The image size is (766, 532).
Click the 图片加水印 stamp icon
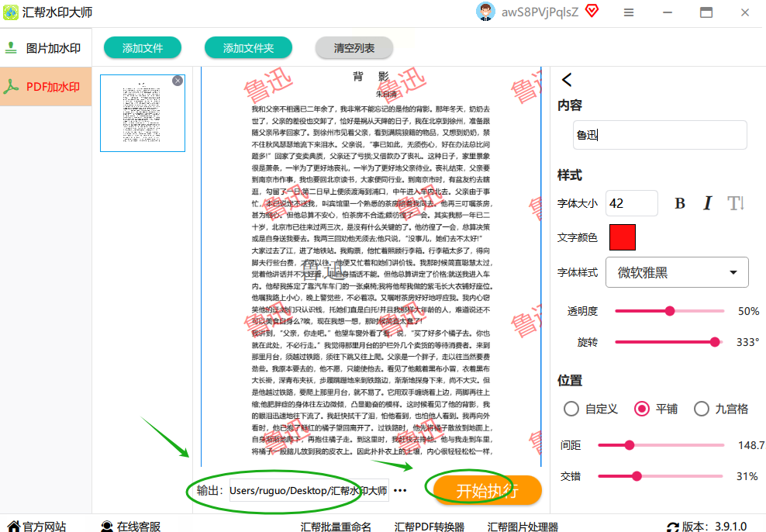point(10,47)
